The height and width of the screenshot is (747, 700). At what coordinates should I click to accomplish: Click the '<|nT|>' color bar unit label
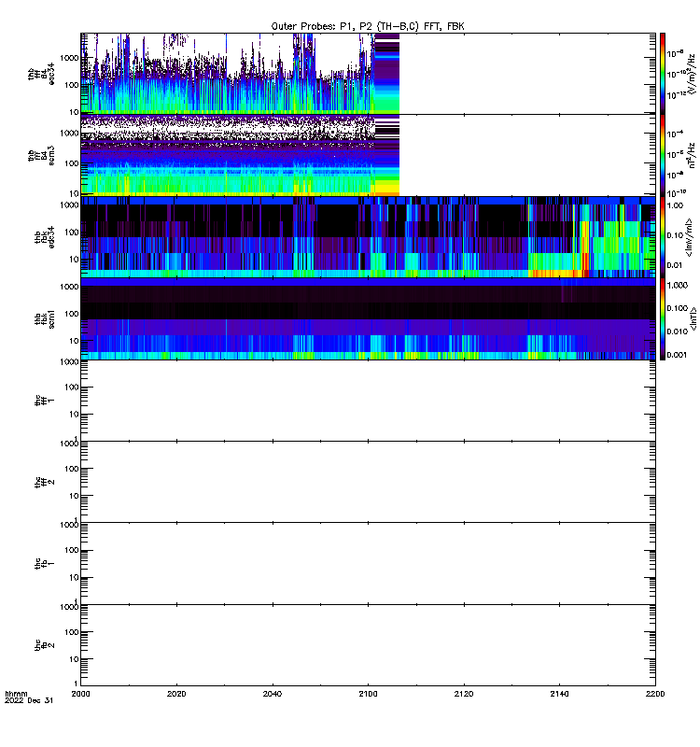click(693, 319)
